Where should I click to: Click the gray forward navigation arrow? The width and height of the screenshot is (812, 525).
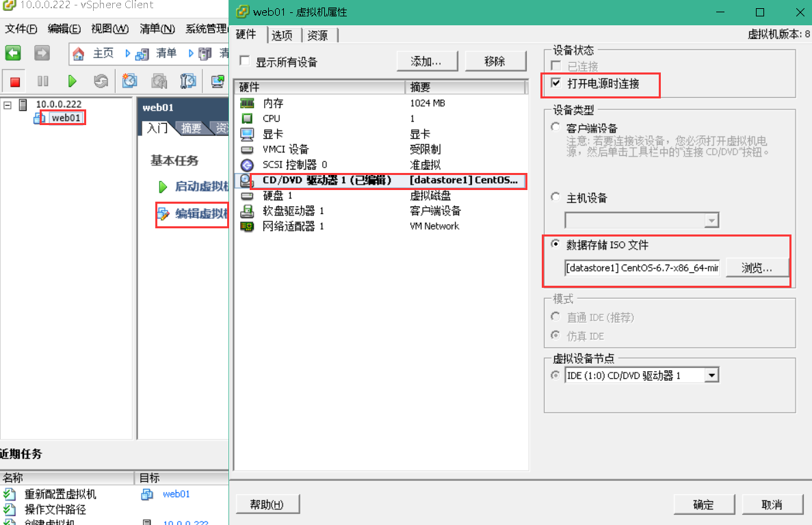(42, 53)
